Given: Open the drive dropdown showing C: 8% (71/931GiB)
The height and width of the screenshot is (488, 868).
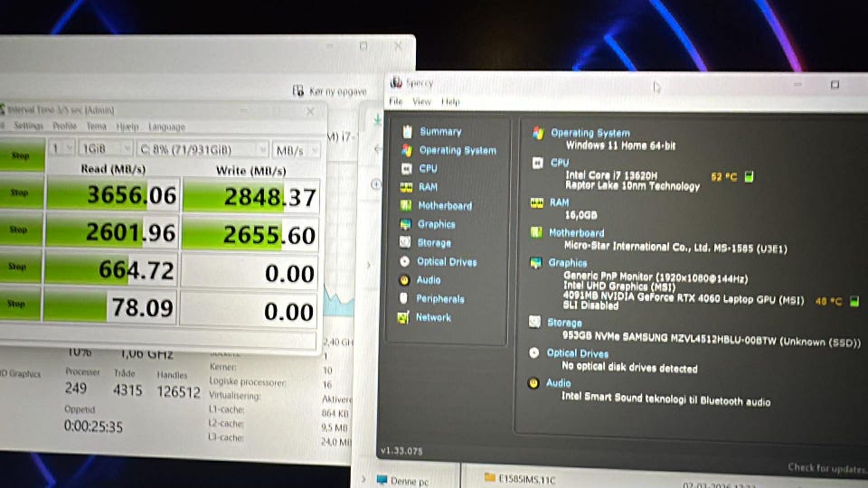Looking at the screenshot, I should click(x=203, y=149).
